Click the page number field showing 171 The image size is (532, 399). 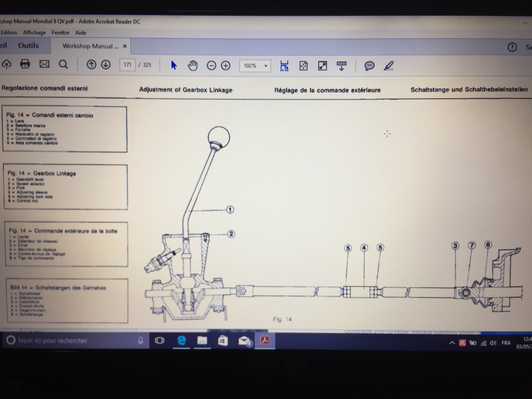coord(127,65)
